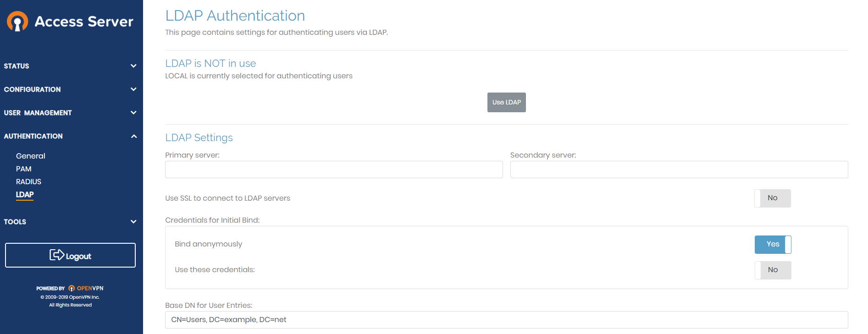Click the small OpenVPN footer logo
Viewport: 868px width, 334px height.
pos(72,288)
